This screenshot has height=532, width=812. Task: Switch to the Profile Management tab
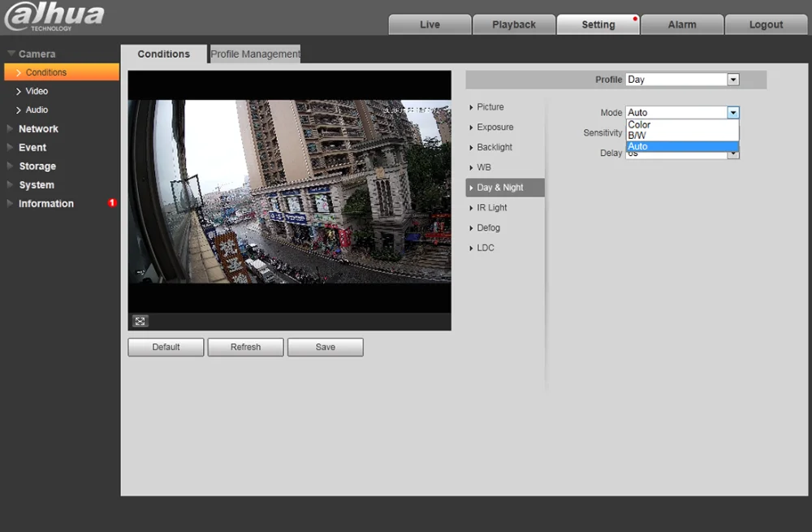point(255,54)
